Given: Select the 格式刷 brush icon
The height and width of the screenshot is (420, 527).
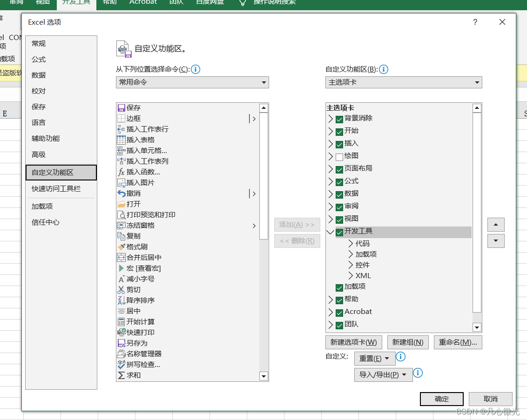Looking at the screenshot, I should click(x=121, y=247).
